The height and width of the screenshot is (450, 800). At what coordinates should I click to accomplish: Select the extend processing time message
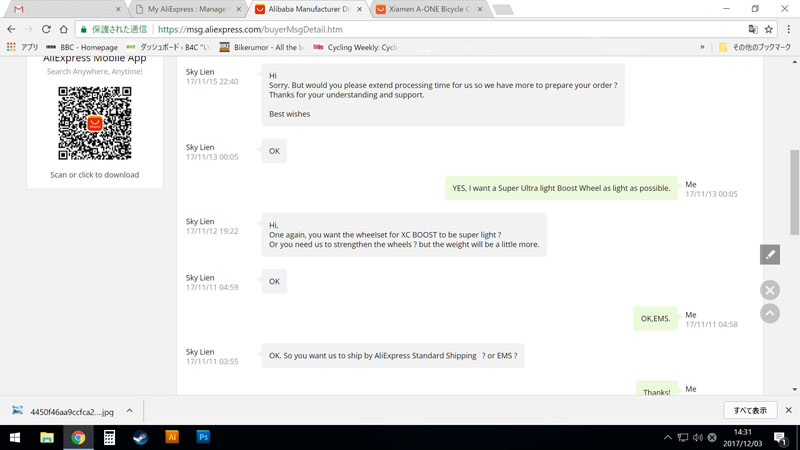point(443,94)
